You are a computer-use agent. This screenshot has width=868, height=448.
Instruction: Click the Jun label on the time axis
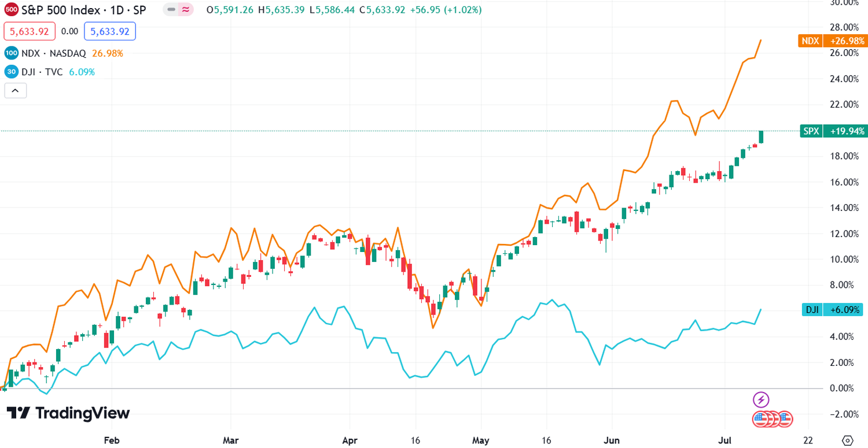pos(612,440)
